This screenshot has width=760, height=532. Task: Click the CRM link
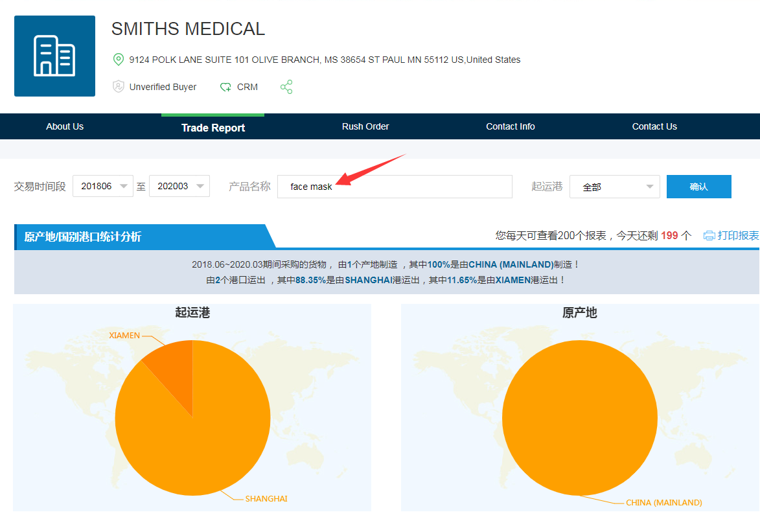248,87
